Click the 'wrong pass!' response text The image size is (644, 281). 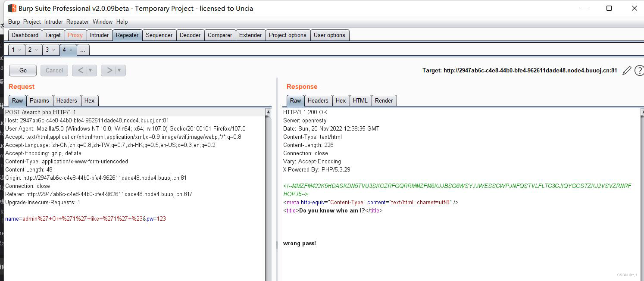pyautogui.click(x=300, y=243)
